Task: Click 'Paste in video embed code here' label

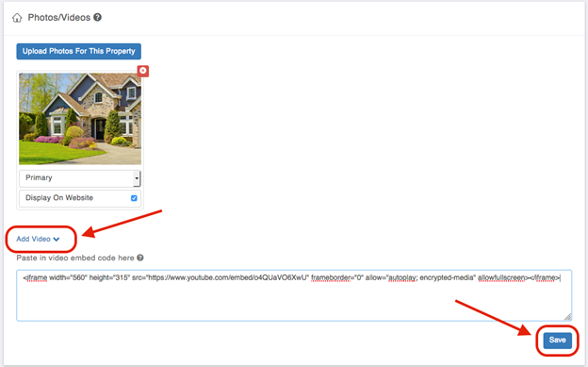Action: (75, 259)
